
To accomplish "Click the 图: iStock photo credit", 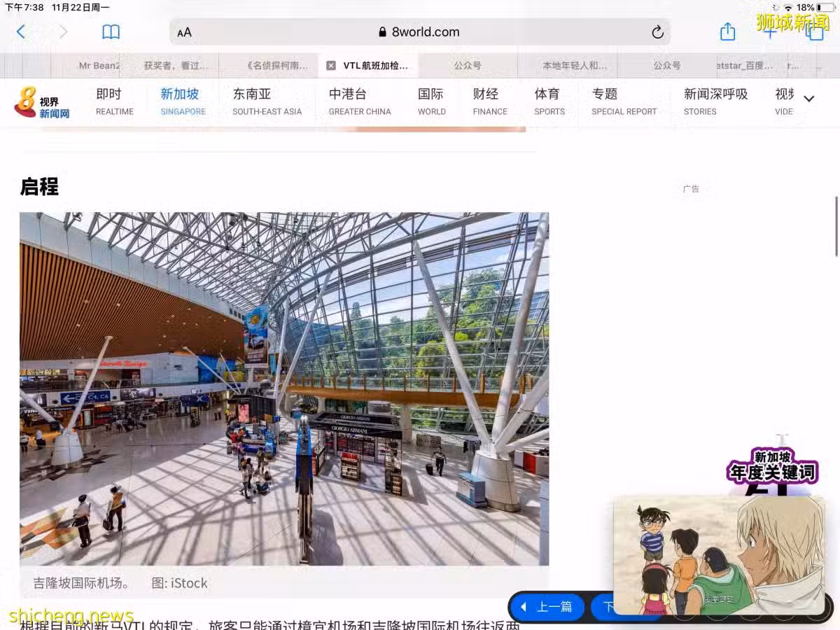I will pyautogui.click(x=180, y=583).
